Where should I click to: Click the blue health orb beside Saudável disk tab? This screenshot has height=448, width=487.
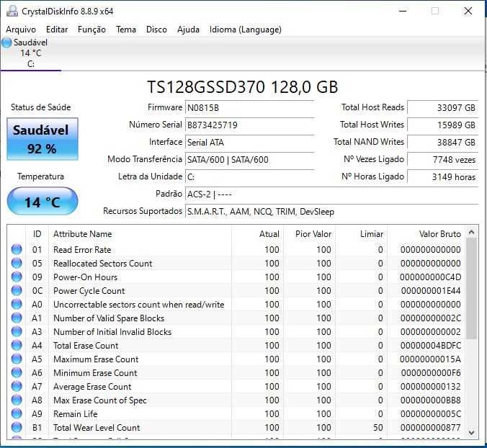point(6,42)
